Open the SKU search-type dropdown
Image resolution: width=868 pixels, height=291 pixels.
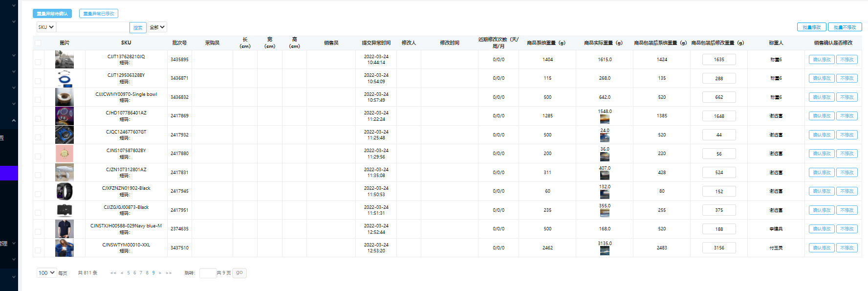pyautogui.click(x=46, y=27)
